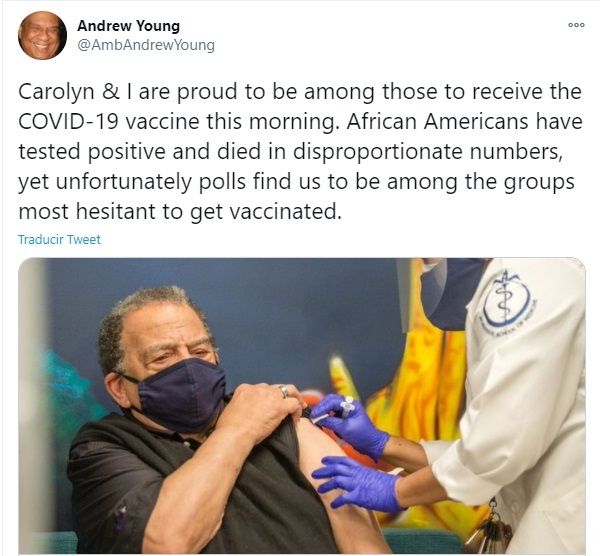This screenshot has height=556, width=600.
Task: Click the Traducir Tweet link
Action: click(x=59, y=240)
